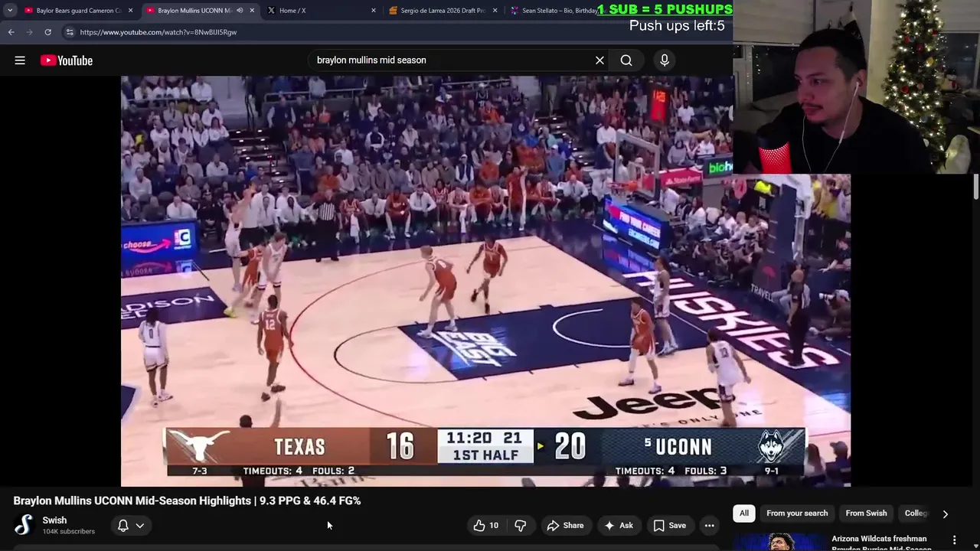Click the Ask button
This screenshot has width=980, height=551.
click(618, 525)
